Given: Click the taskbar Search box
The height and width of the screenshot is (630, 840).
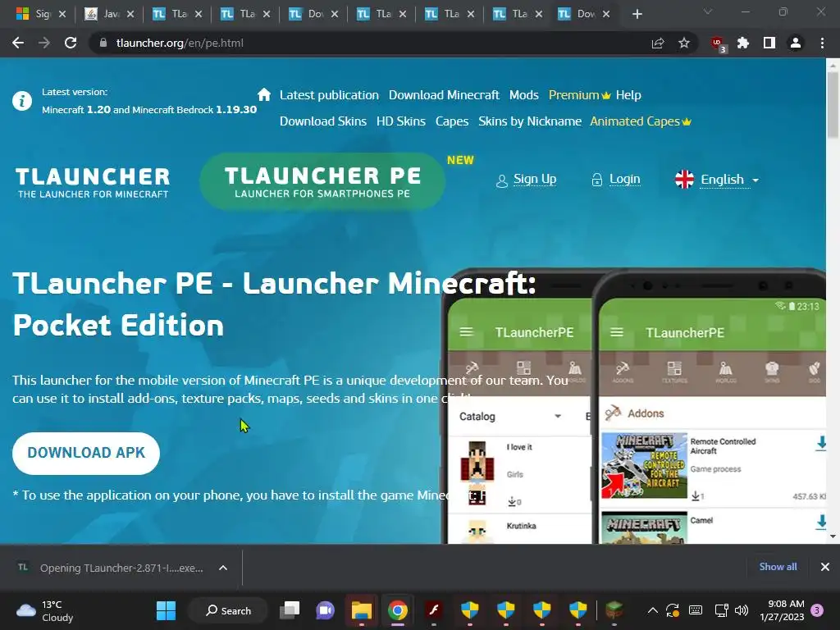Looking at the screenshot, I should coord(228,610).
